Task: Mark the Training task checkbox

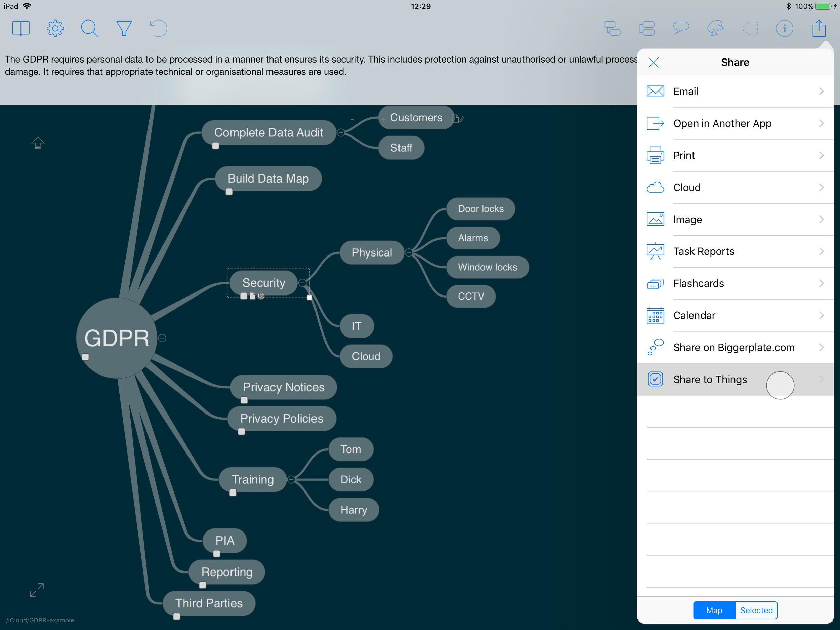Action: pyautogui.click(x=233, y=493)
